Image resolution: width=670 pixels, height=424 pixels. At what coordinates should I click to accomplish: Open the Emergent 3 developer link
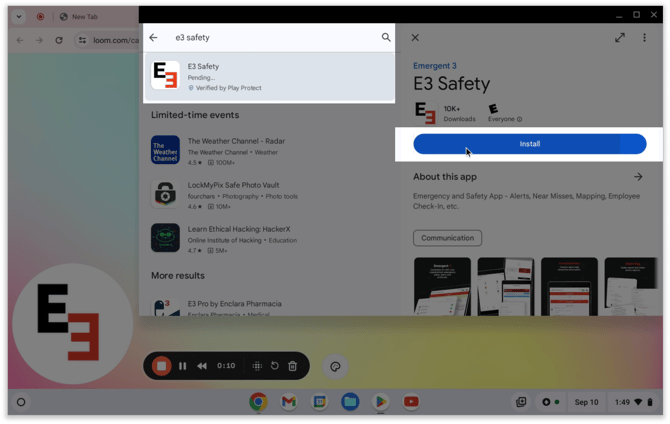436,66
